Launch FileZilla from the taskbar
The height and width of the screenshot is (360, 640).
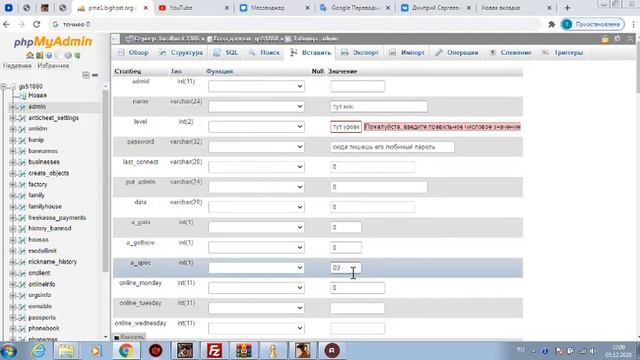214,351
